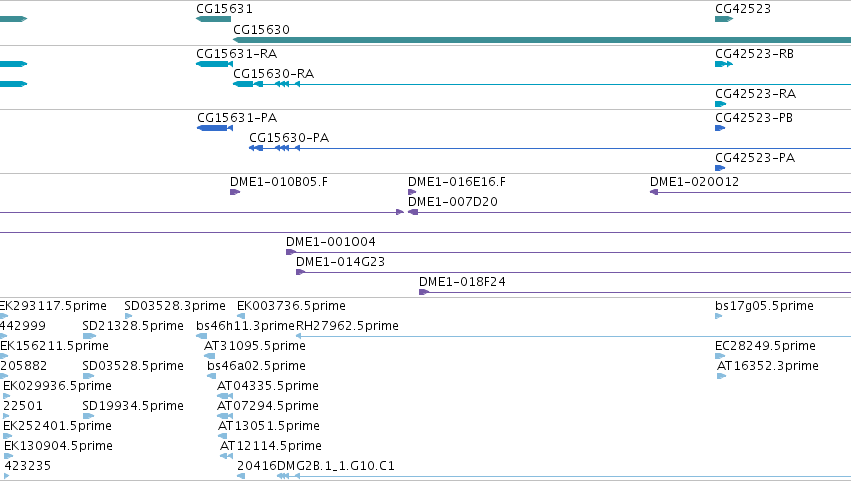Select the CG42523 gene label
This screenshot has height=481, width=851.
[x=742, y=9]
